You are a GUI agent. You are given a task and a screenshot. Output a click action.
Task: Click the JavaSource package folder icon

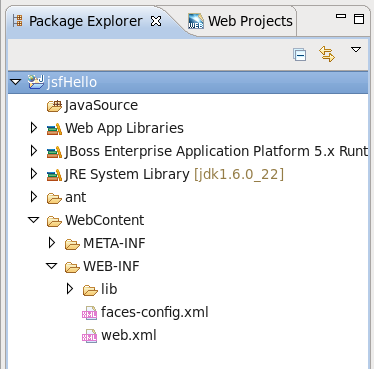click(x=54, y=106)
